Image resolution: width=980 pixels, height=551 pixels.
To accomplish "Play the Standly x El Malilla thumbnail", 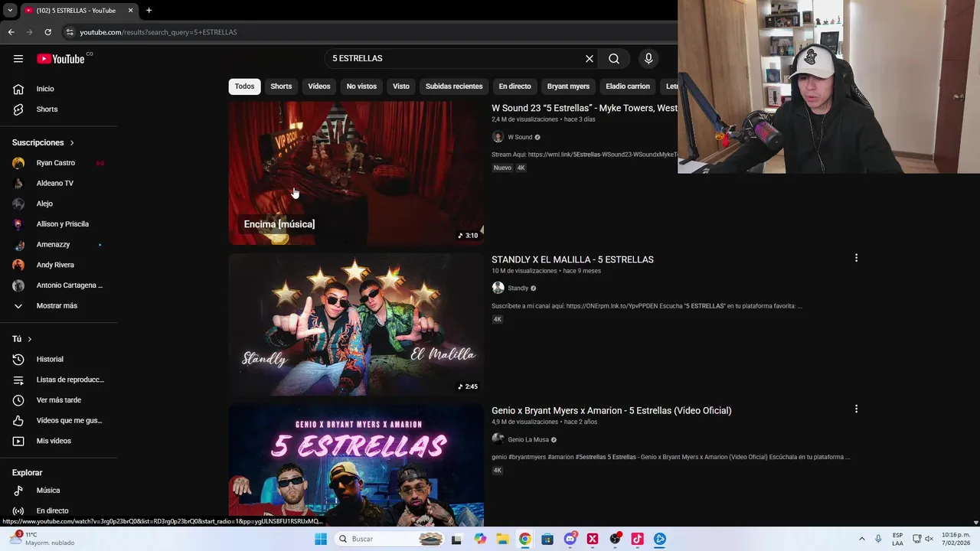I will pyautogui.click(x=356, y=324).
